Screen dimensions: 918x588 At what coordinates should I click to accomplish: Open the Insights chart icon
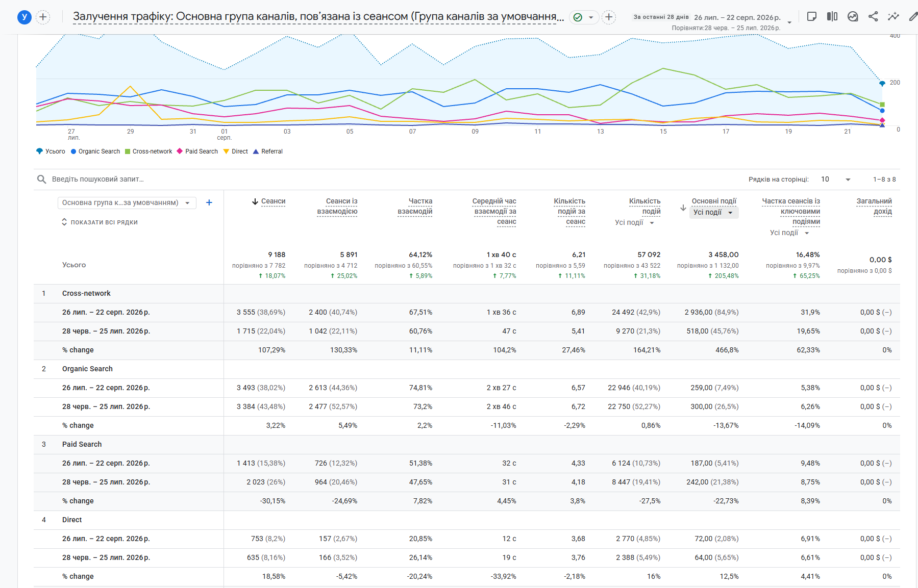(853, 16)
